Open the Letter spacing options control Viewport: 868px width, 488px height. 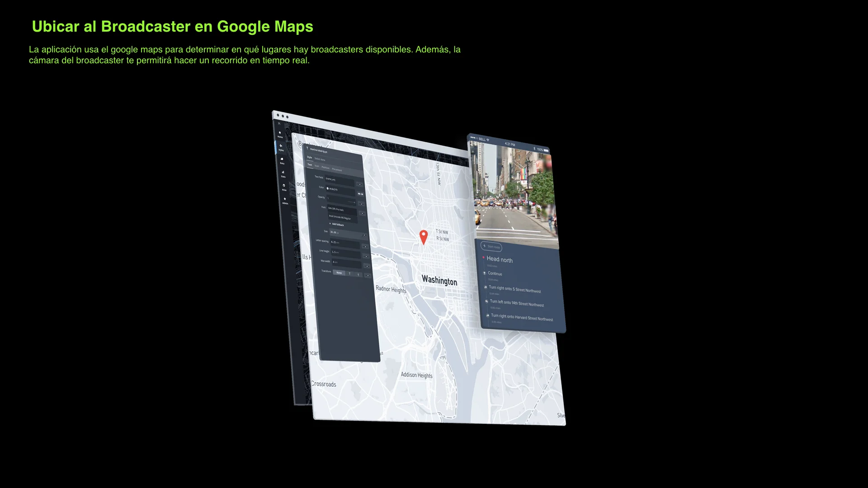pos(365,247)
